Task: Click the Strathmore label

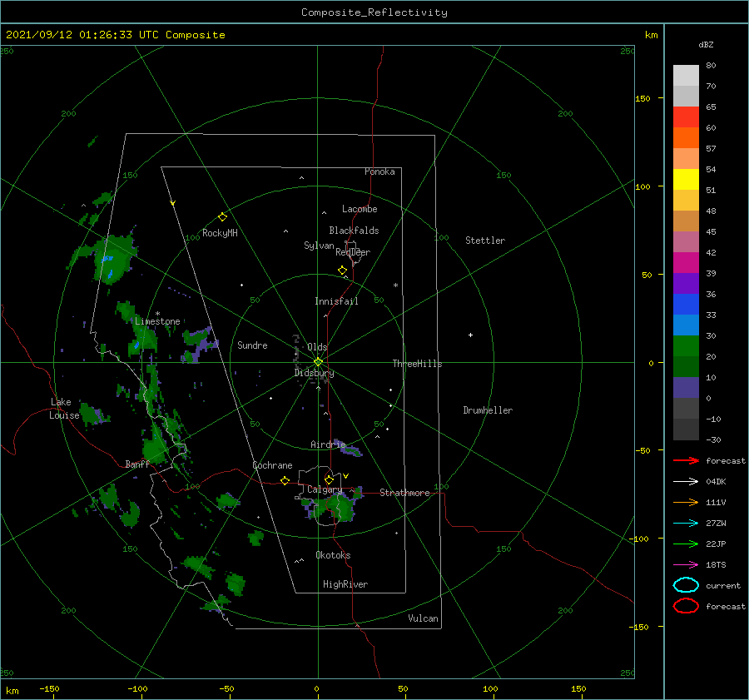Action: coord(404,493)
